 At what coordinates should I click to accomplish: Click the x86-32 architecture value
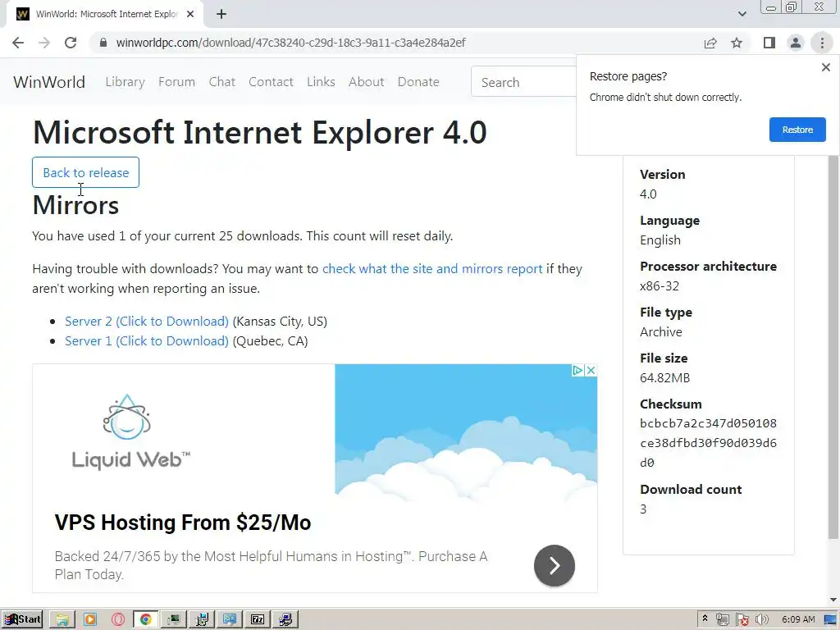point(659,286)
